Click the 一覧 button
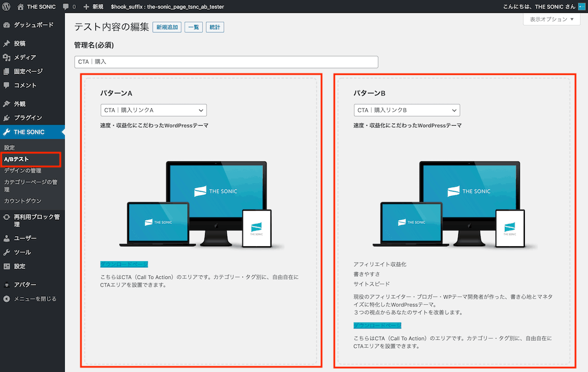The width and height of the screenshot is (588, 372). coord(194,27)
